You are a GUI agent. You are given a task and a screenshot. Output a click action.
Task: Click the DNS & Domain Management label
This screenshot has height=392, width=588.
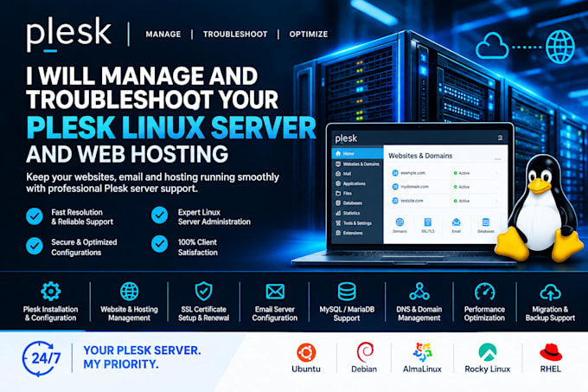(419, 313)
